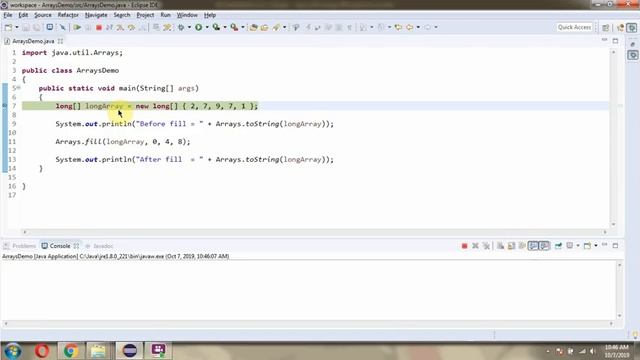Minimize the Console view panel
This screenshot has width=640, height=360.
pos(604,245)
